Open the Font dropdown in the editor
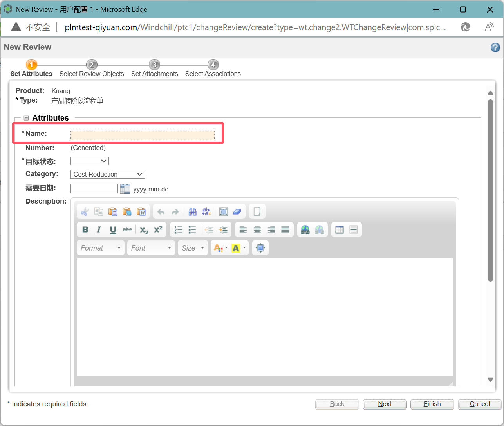The height and width of the screenshot is (426, 504). [151, 247]
